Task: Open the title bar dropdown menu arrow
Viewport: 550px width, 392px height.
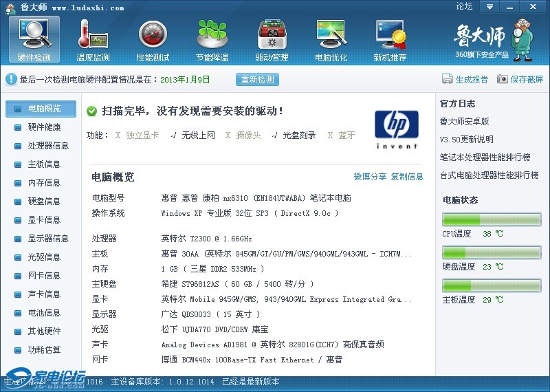Action: pyautogui.click(x=489, y=7)
